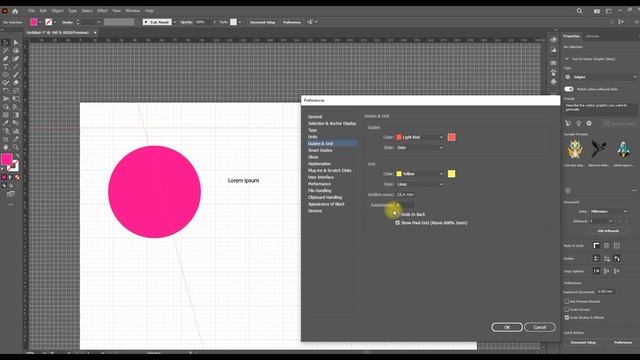The height and width of the screenshot is (360, 640).
Task: Select the Rotate tool
Action: [x=6, y=91]
